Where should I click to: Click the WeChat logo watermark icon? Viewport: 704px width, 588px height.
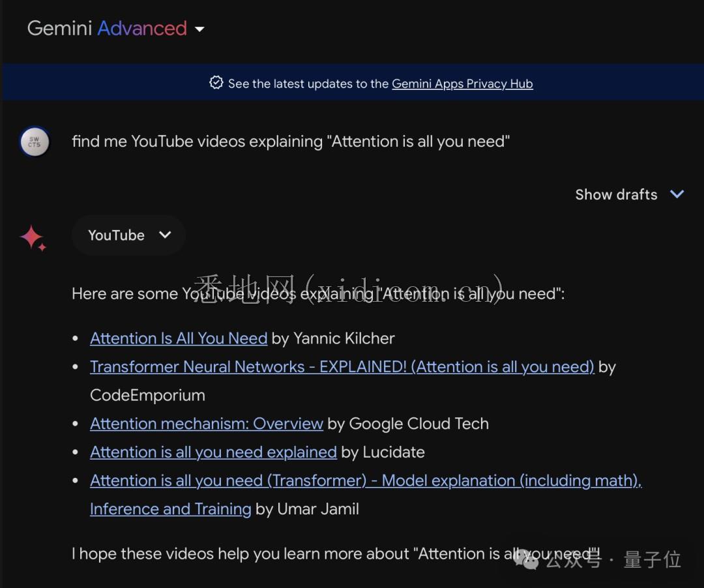(526, 559)
